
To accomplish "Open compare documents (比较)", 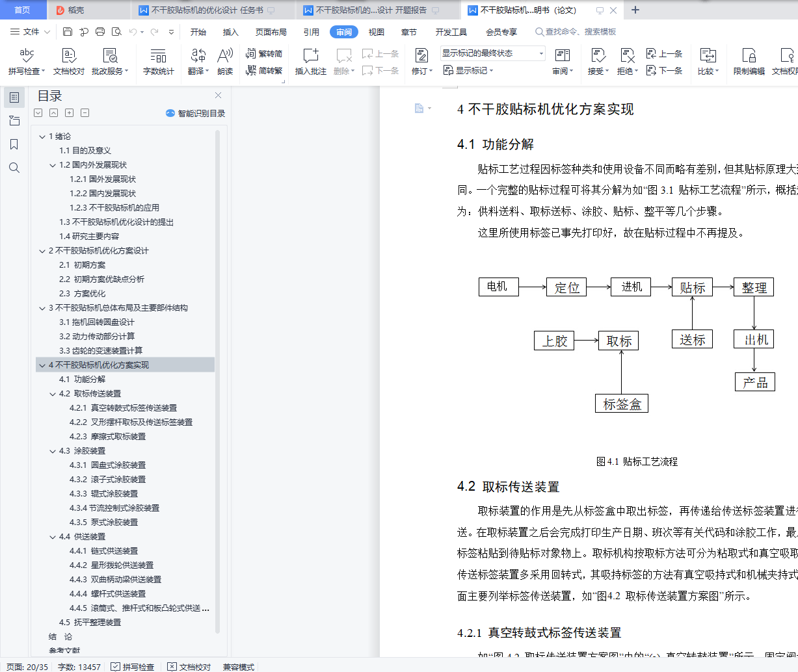I will click(708, 62).
